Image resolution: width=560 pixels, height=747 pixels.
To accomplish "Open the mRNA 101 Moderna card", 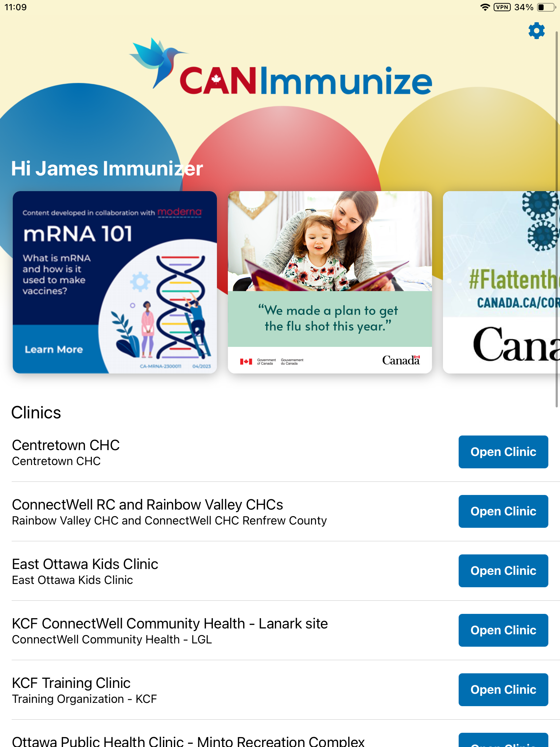I will pyautogui.click(x=115, y=282).
